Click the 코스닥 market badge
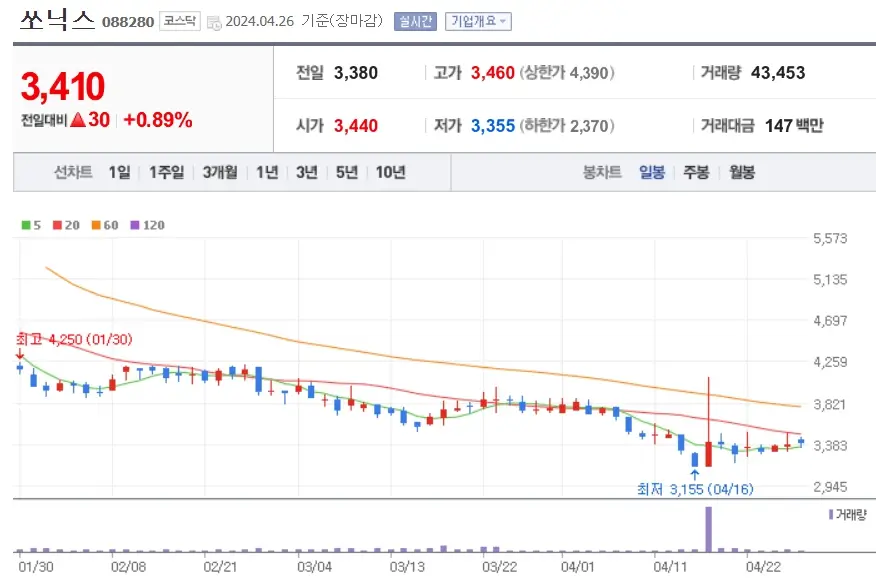 (x=179, y=21)
